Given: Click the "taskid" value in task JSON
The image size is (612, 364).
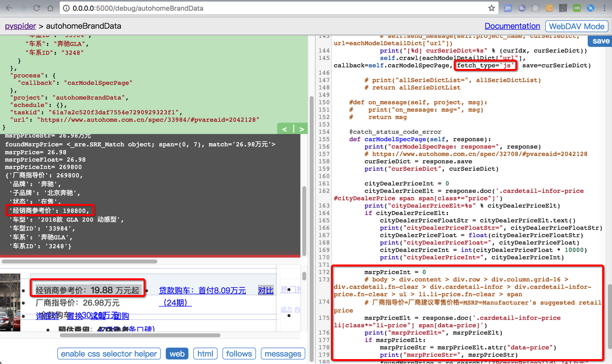Looking at the screenshot, I should click(116, 112).
